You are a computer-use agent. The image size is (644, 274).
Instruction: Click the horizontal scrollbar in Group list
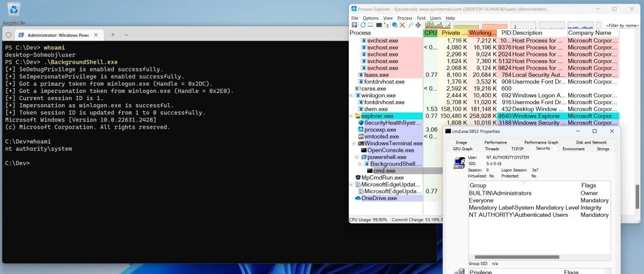517,257
